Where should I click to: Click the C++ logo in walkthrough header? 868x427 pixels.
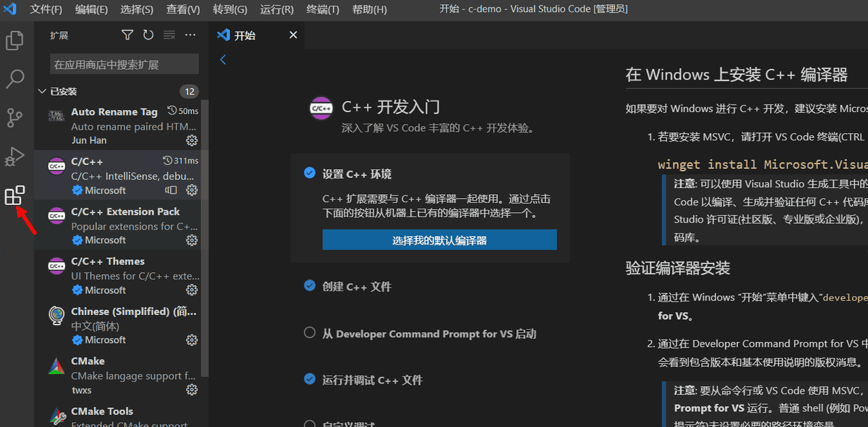pyautogui.click(x=321, y=107)
